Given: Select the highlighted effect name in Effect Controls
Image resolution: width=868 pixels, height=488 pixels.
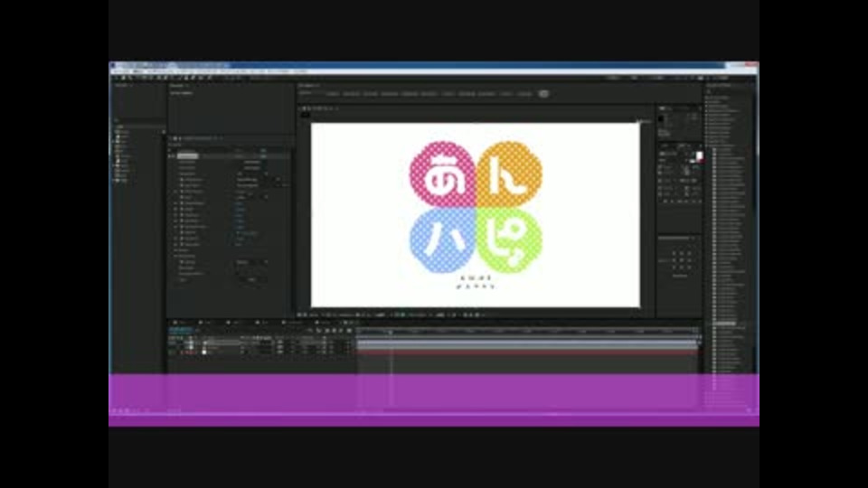Looking at the screenshot, I should pyautogui.click(x=188, y=156).
